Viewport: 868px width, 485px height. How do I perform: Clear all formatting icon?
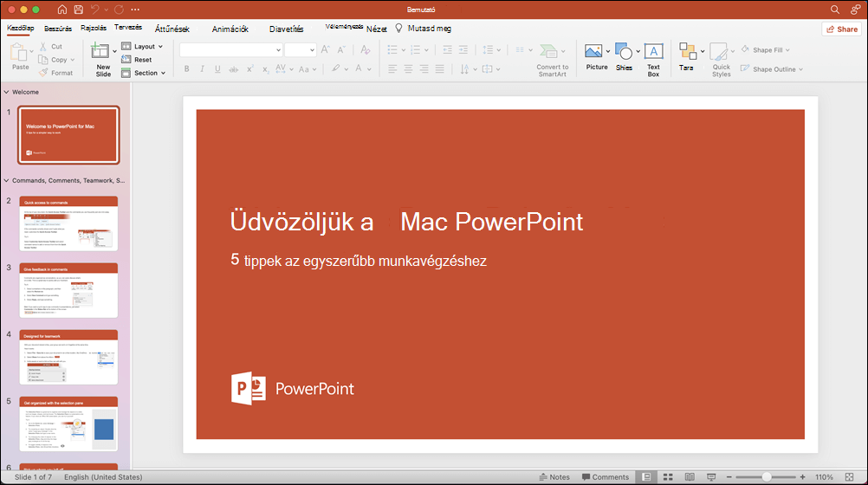click(x=366, y=50)
